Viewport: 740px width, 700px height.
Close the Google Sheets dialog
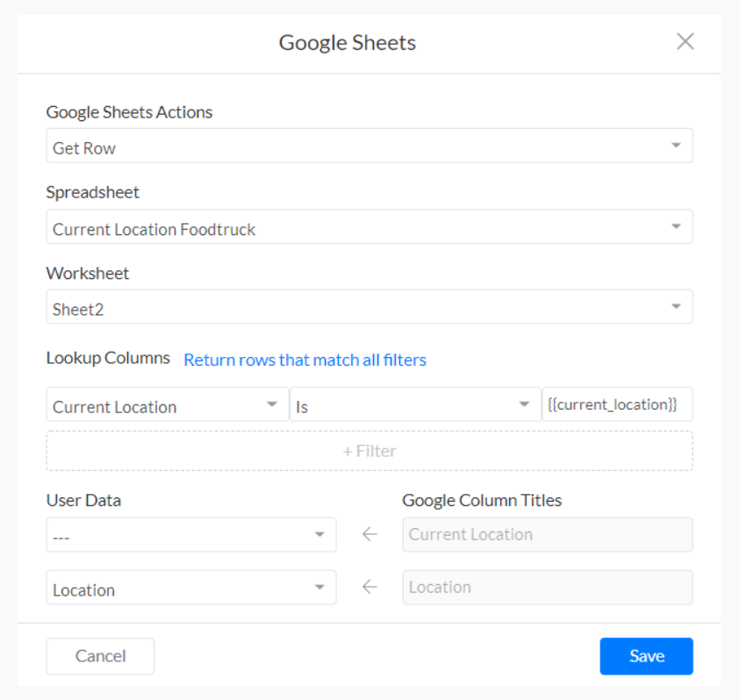685,41
